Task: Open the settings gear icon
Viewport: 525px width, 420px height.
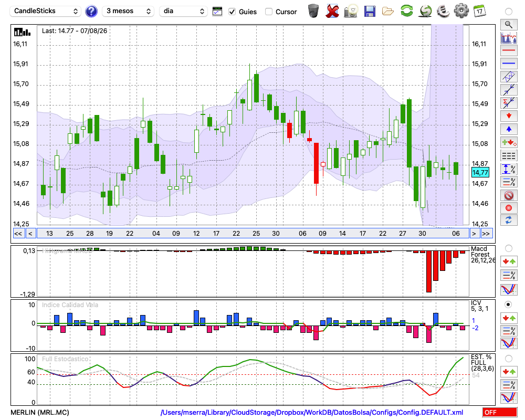Action: coord(461,11)
